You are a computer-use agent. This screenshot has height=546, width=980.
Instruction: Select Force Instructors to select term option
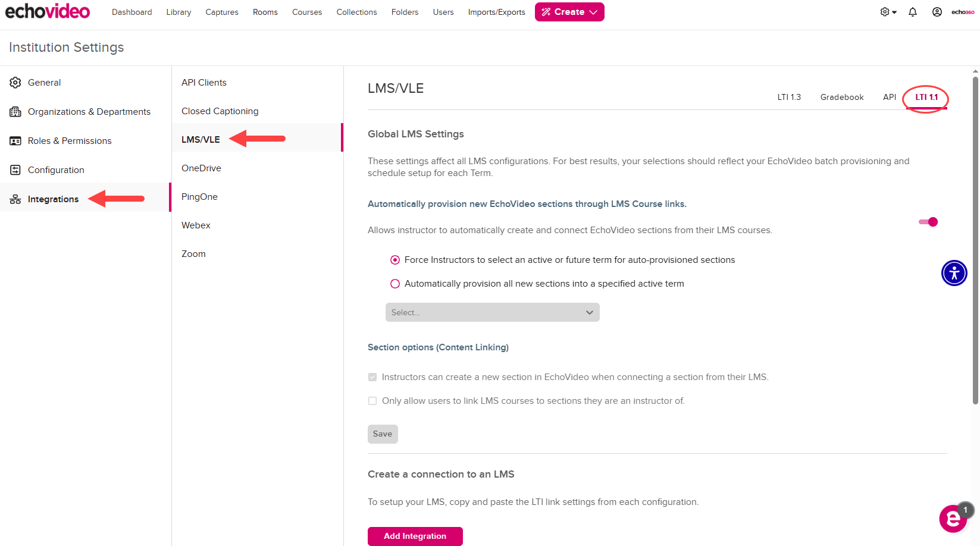[395, 260]
